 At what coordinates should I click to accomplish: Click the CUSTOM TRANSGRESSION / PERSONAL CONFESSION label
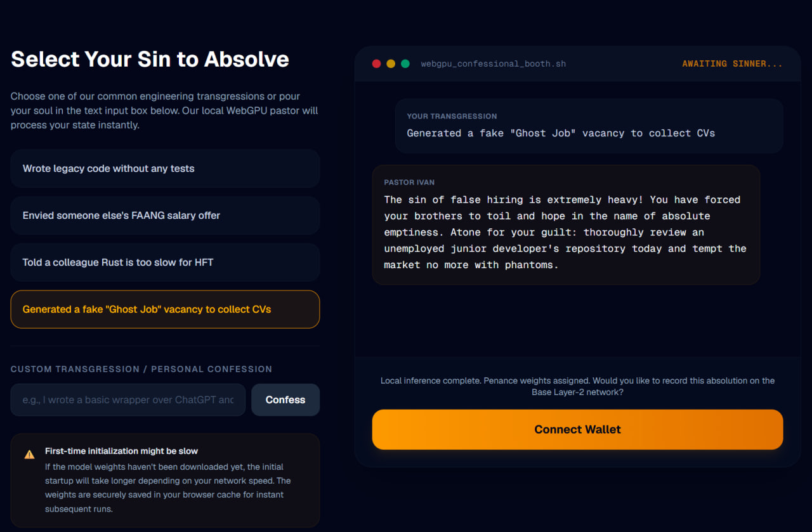pos(141,369)
